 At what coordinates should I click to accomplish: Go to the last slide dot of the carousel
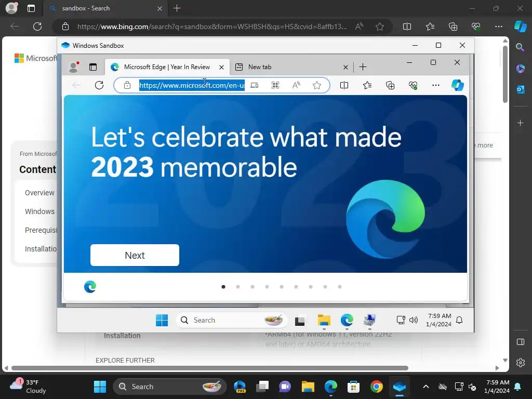point(340,287)
